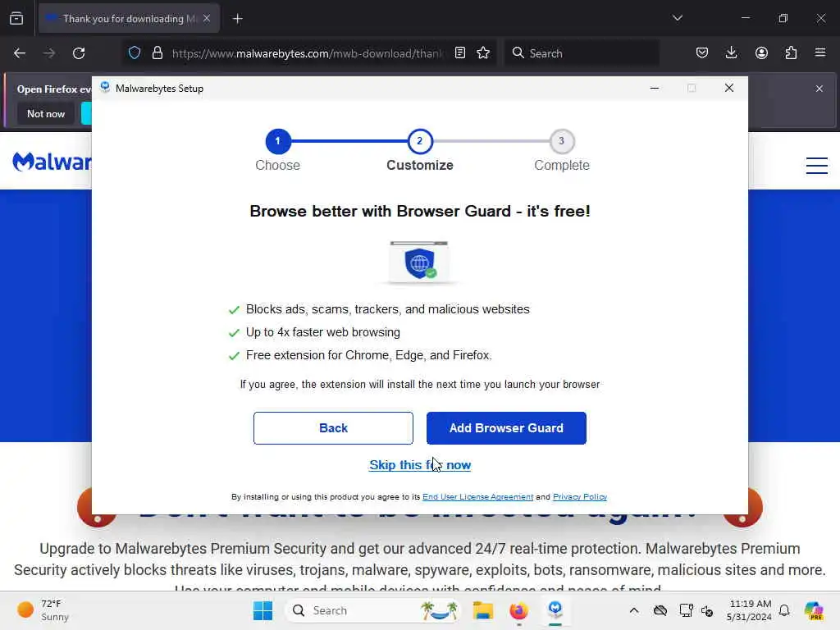The height and width of the screenshot is (630, 840).
Task: Click Firefox forward arrow button
Action: point(49,53)
